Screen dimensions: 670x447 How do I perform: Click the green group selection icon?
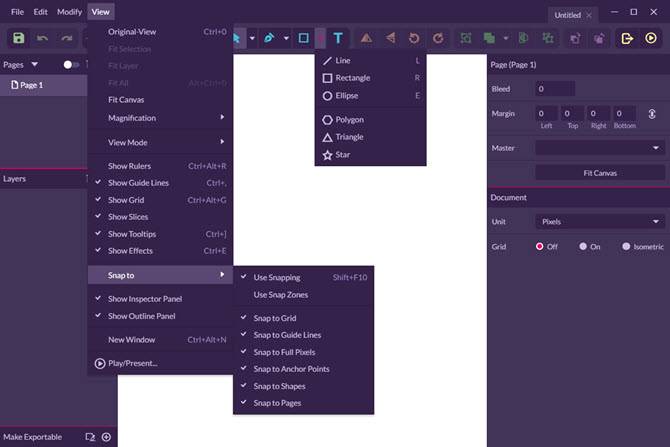466,38
